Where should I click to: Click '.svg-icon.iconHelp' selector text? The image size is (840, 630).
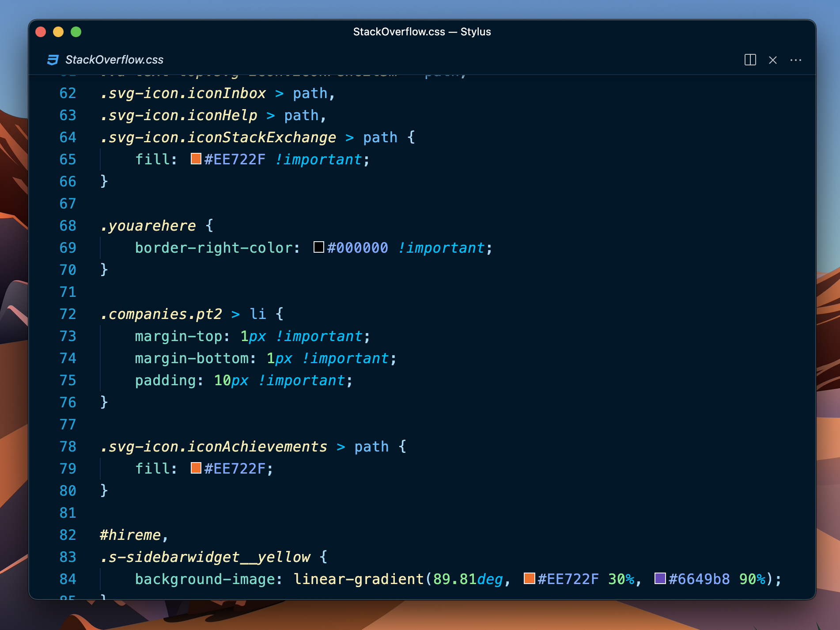tap(179, 115)
